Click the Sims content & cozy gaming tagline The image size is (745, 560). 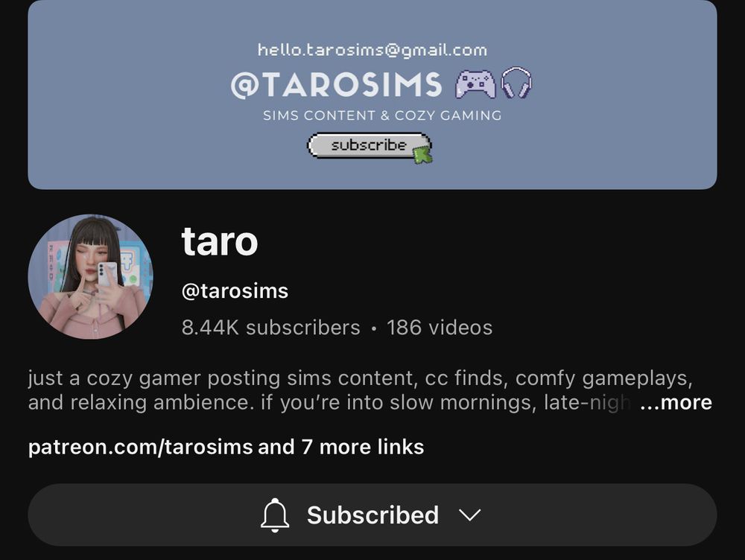pyautogui.click(x=382, y=115)
